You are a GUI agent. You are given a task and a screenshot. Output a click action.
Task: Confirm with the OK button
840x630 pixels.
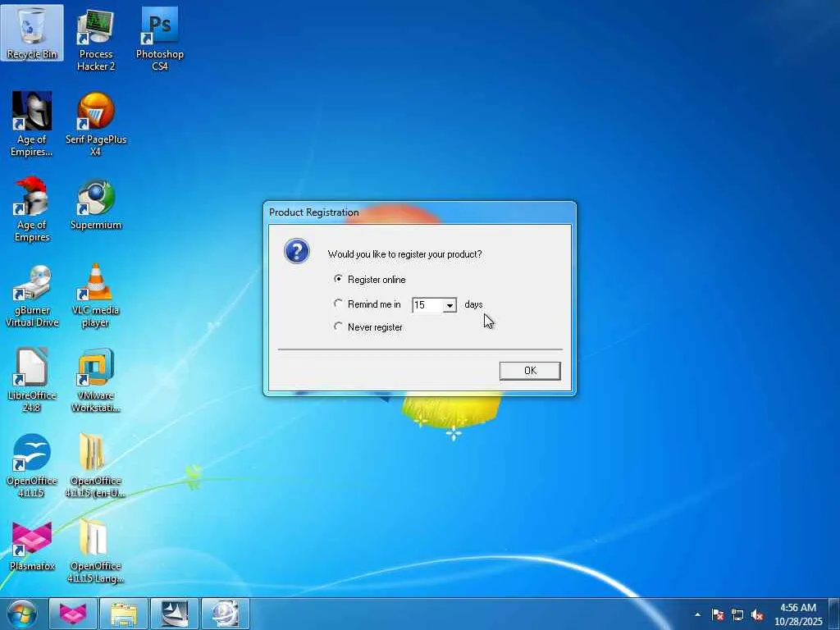(530, 370)
